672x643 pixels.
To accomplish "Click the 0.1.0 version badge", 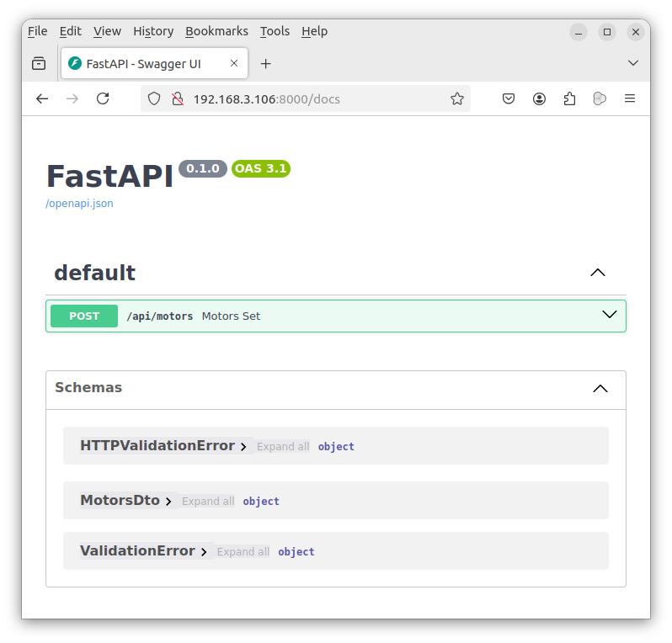I will [203, 168].
